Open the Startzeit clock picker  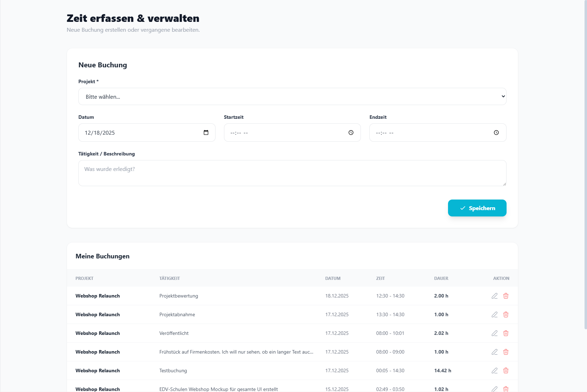pos(351,133)
